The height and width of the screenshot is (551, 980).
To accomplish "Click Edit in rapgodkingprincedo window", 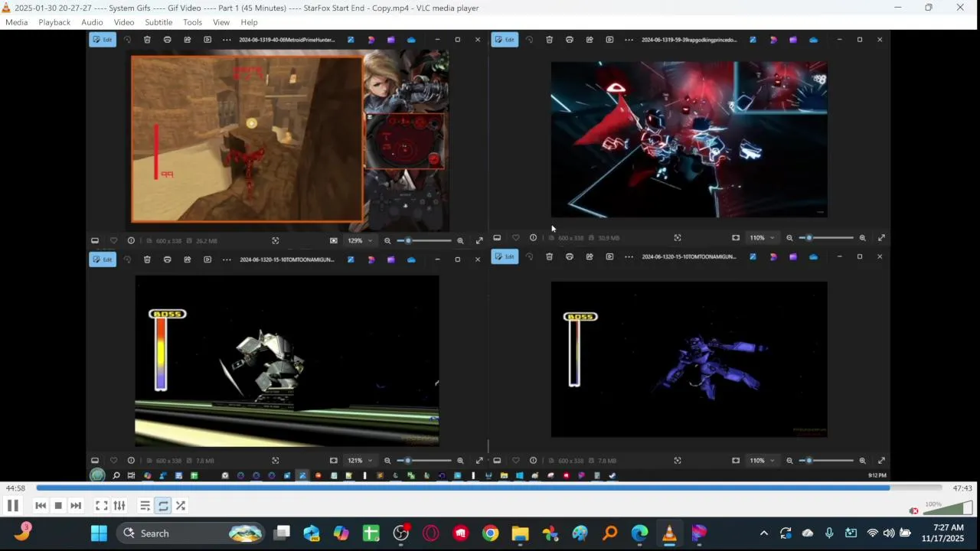I will coord(505,40).
